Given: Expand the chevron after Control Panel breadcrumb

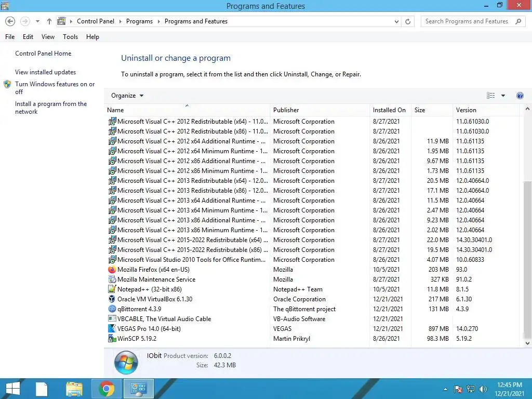Looking at the screenshot, I should [x=120, y=21].
